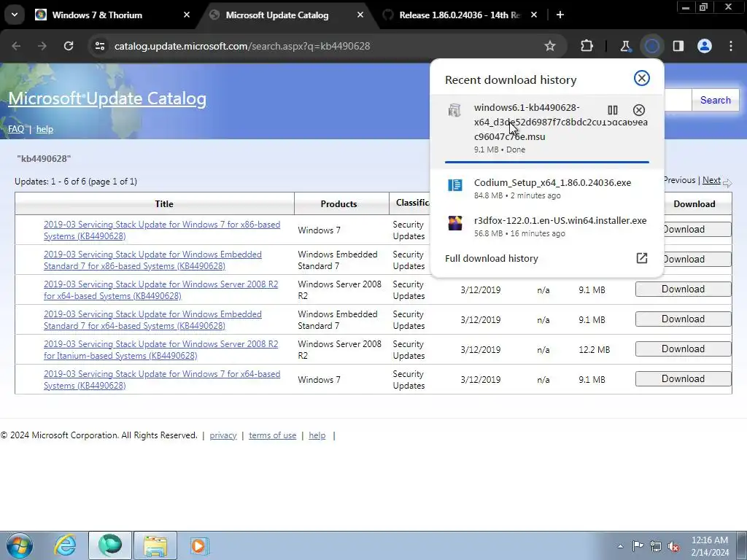747x560 pixels.
Task: Open the Extensions puzzle icon
Action: [587, 46]
